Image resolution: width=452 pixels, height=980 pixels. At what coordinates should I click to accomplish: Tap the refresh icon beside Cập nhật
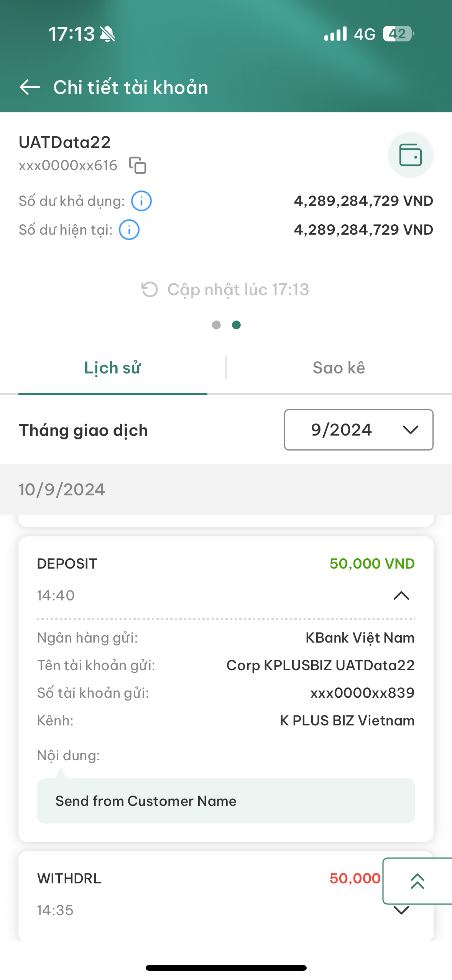pyautogui.click(x=150, y=289)
